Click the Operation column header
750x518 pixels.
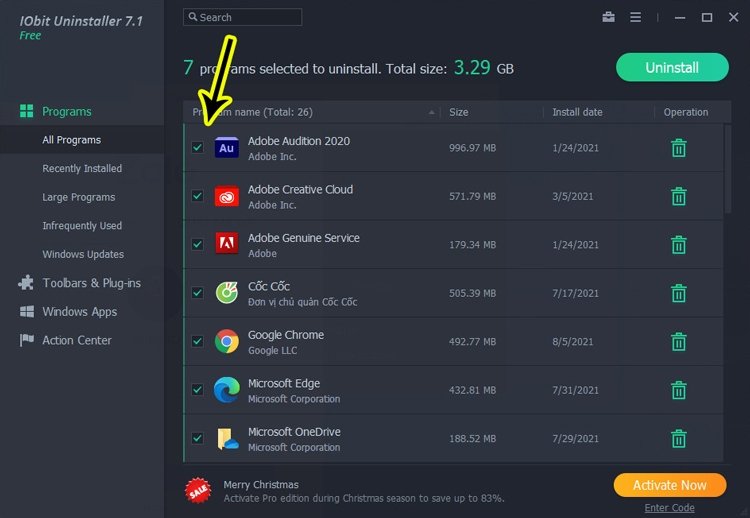[685, 112]
